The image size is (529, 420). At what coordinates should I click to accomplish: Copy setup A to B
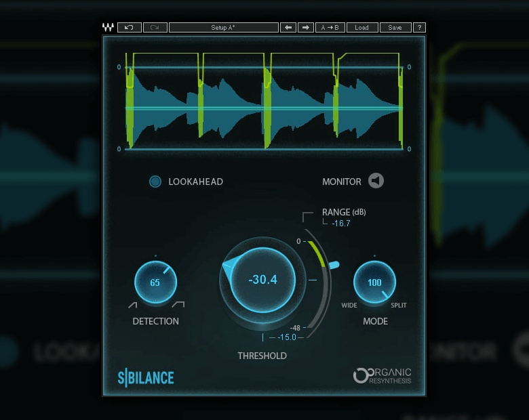[330, 27]
